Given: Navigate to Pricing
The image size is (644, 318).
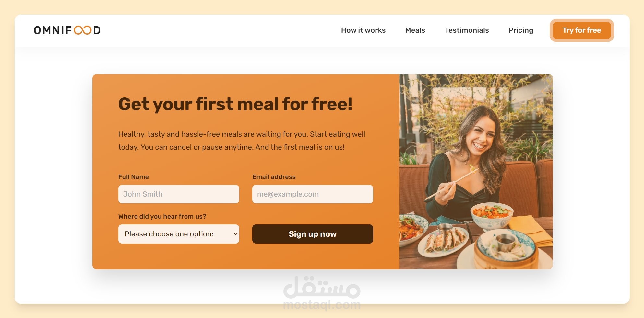Looking at the screenshot, I should [x=521, y=30].
